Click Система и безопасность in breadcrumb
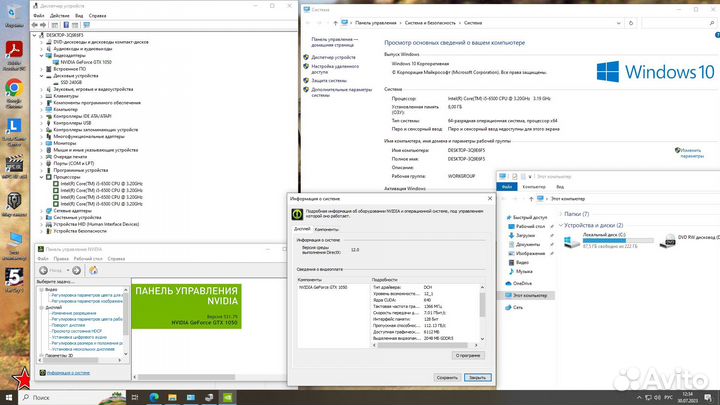The height and width of the screenshot is (405, 720). coord(430,23)
